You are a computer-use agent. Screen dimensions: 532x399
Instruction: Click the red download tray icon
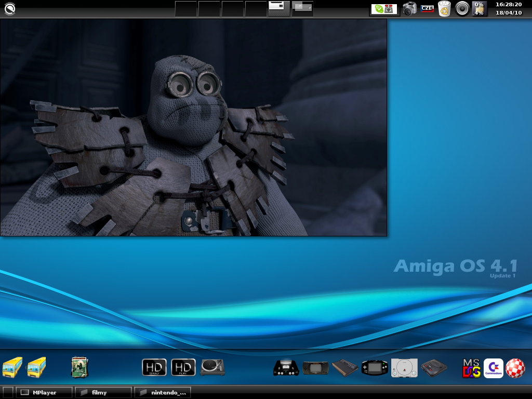point(389,9)
